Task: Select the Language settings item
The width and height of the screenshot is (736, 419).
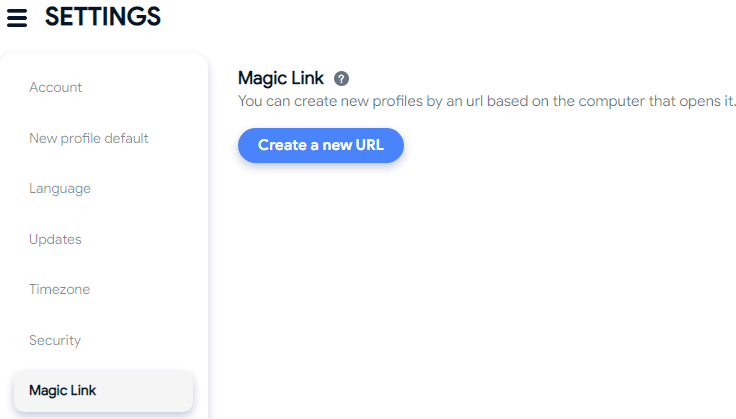Action: (60, 189)
